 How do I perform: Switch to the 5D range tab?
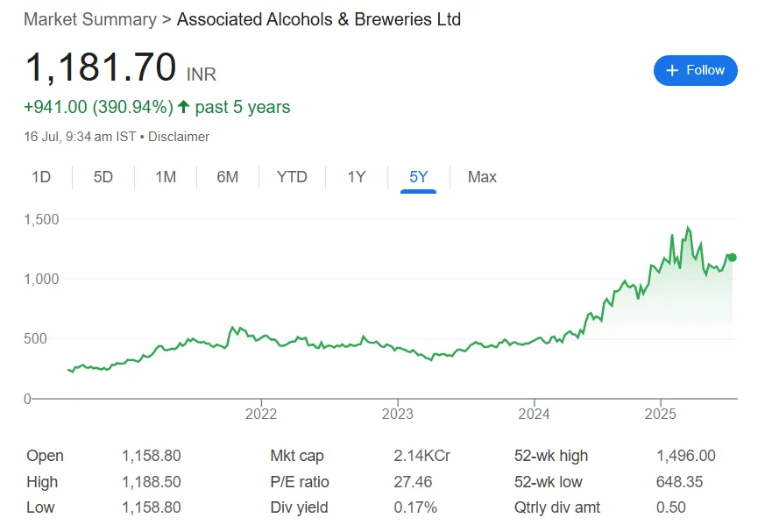click(103, 177)
